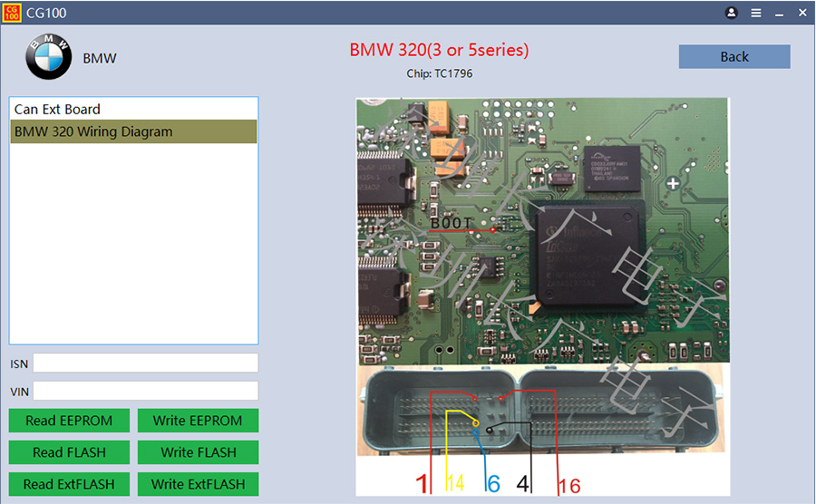Start Write FLASH operation
The image size is (816, 504).
coord(198,452)
